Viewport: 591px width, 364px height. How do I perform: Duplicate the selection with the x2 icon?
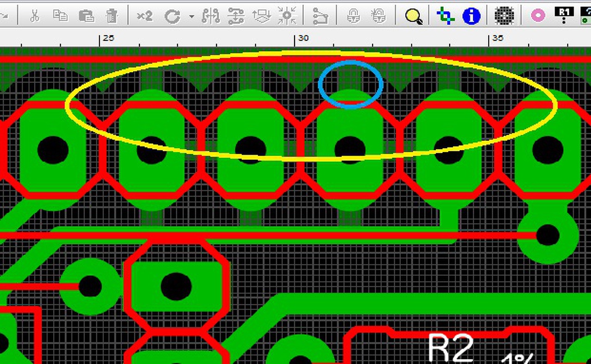tap(145, 16)
